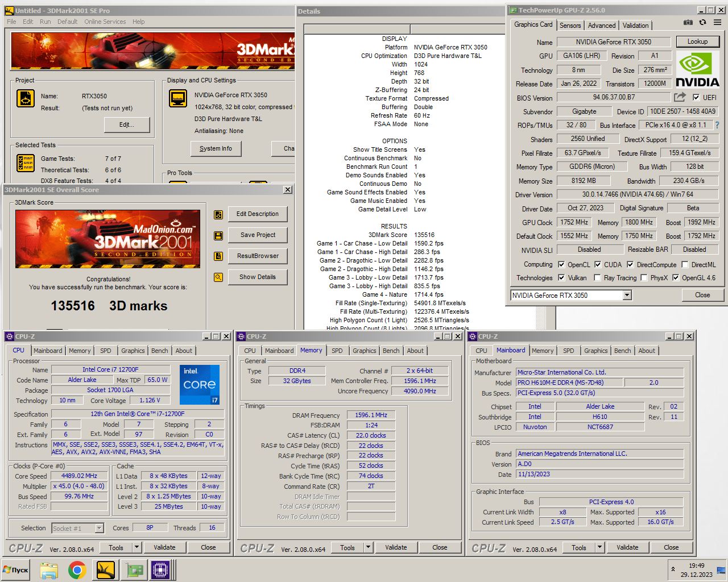Click the GPU-Z refresh icon
728x582 pixels.
[x=702, y=22]
